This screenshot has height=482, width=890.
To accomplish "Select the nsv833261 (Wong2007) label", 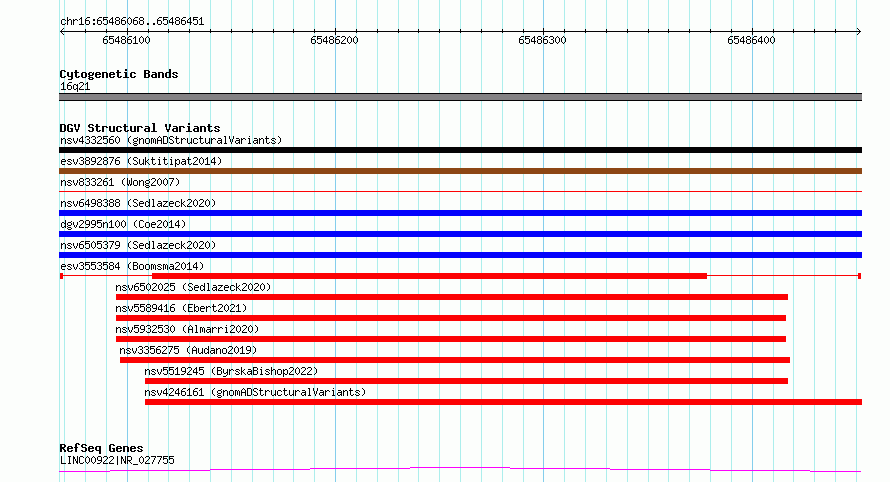I will (x=120, y=182).
